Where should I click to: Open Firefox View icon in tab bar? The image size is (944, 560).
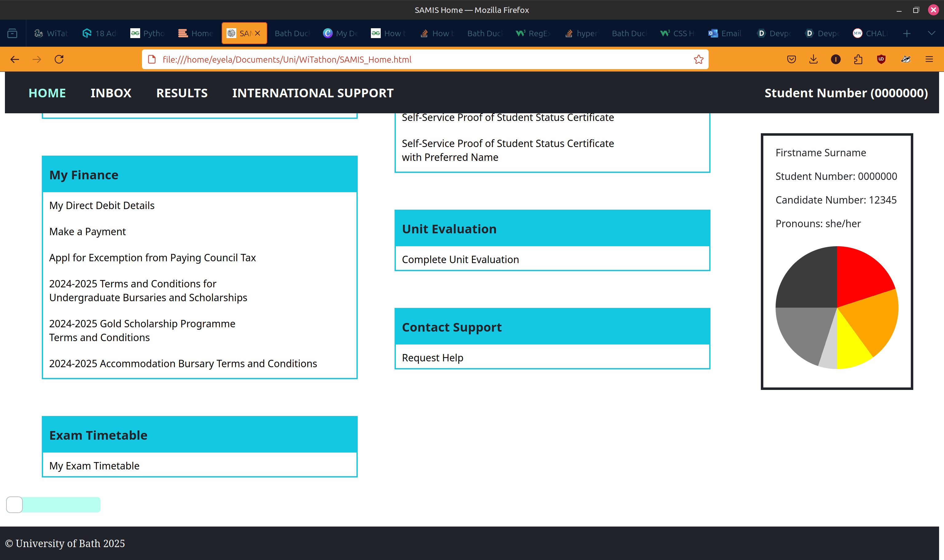(13, 33)
